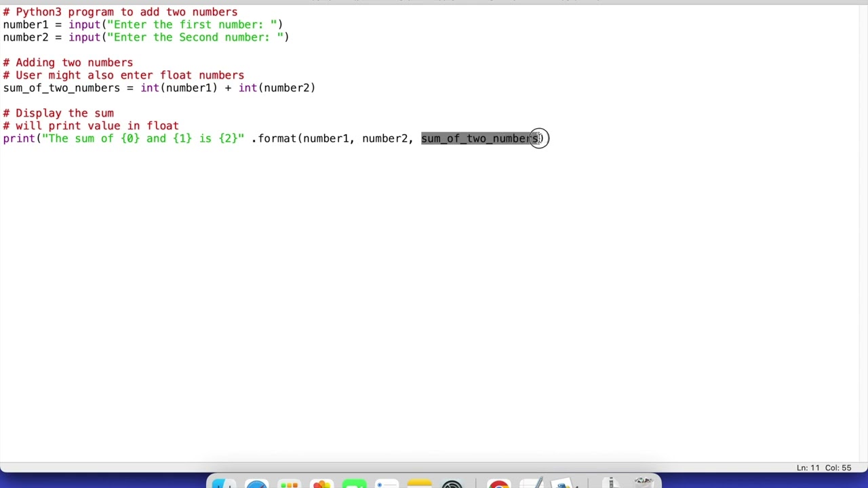Screen dimensions: 868x488
Task: Click sum_of_two_numbers in the assignment line
Action: pyautogui.click(x=61, y=88)
